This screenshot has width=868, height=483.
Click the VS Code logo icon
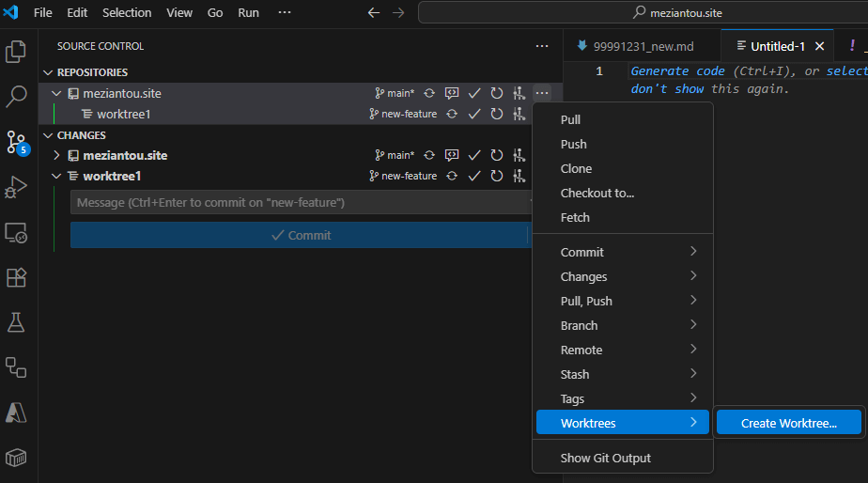click(x=10, y=11)
